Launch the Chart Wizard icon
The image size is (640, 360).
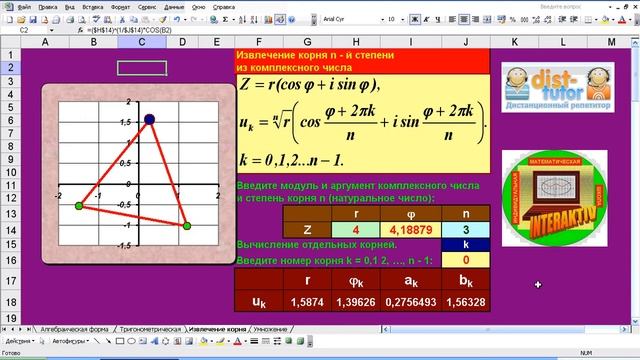[x=268, y=20]
